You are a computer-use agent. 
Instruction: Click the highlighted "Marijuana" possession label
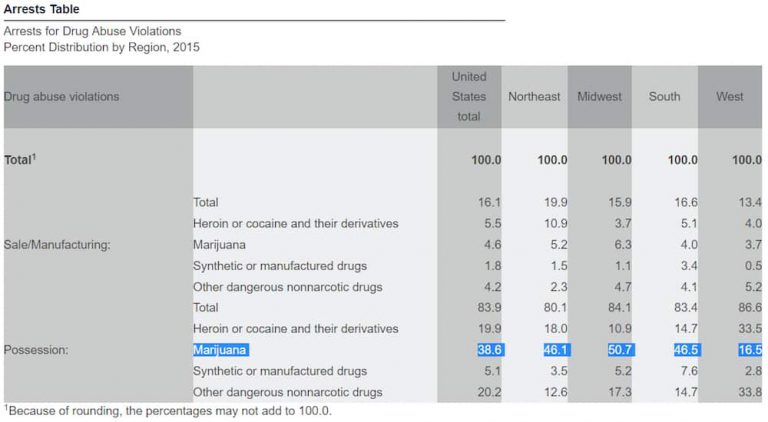coord(219,350)
